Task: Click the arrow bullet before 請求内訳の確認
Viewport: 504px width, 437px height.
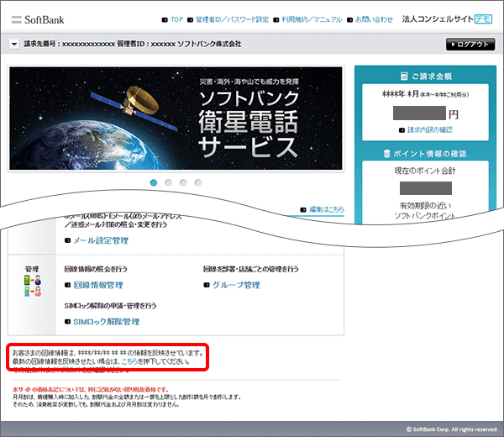Action: 402,130
